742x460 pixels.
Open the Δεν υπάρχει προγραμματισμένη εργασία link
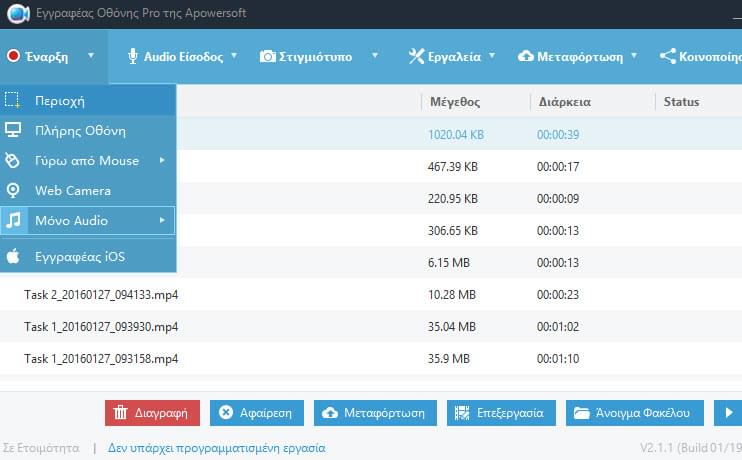click(x=216, y=448)
